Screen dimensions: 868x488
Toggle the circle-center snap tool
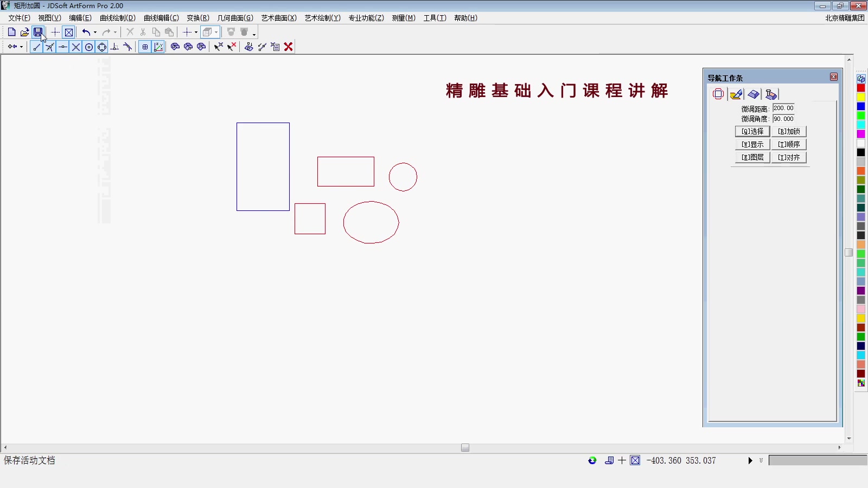(x=88, y=47)
